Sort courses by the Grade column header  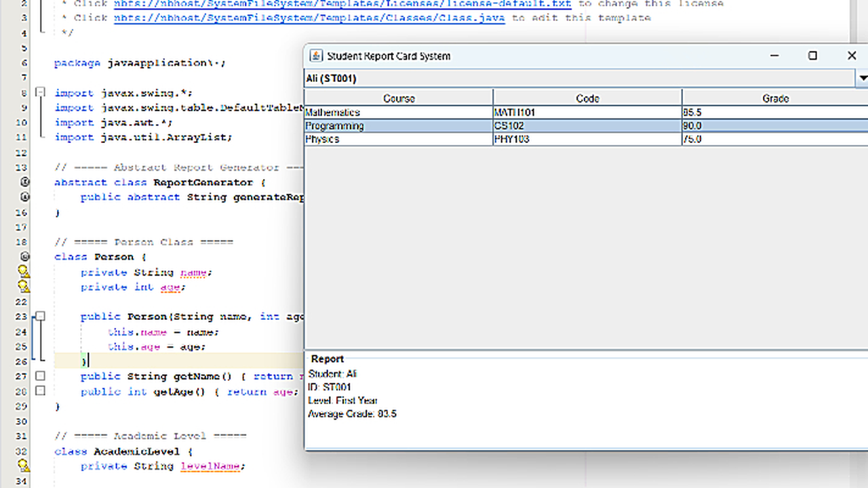775,98
